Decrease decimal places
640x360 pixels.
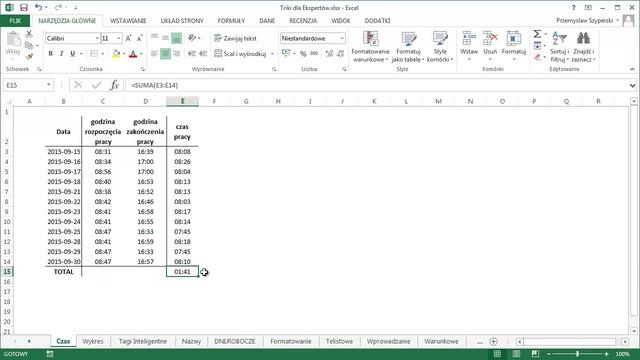coord(340,53)
